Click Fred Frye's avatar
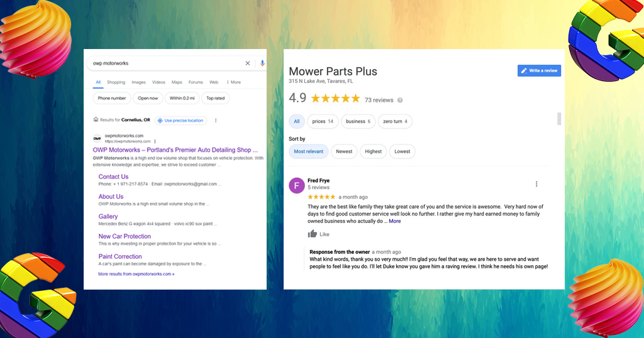 point(297,185)
